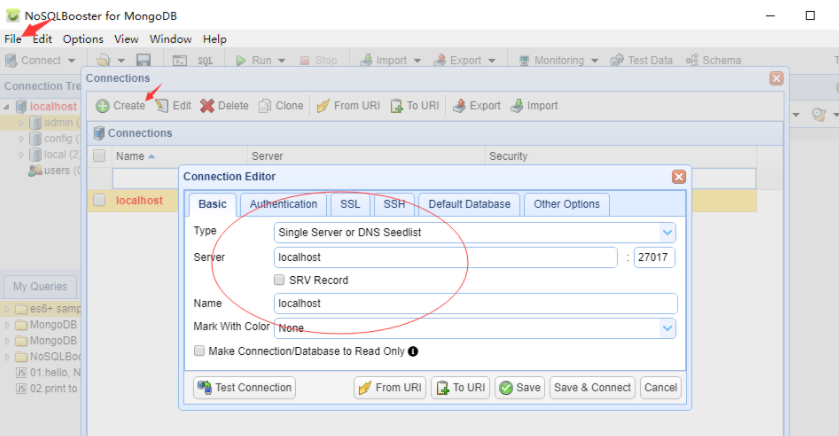Click Export in the main toolbar
The image size is (839, 436).
point(457,60)
